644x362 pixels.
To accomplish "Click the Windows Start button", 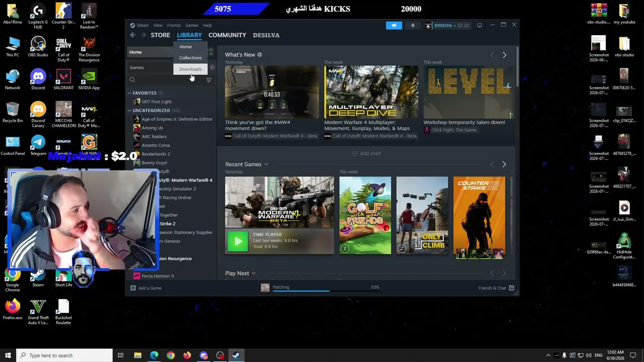I will 8,355.
